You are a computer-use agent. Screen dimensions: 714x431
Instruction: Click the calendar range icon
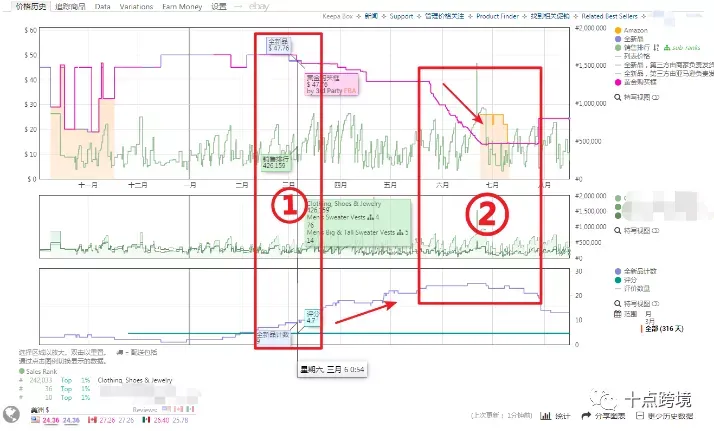click(617, 314)
